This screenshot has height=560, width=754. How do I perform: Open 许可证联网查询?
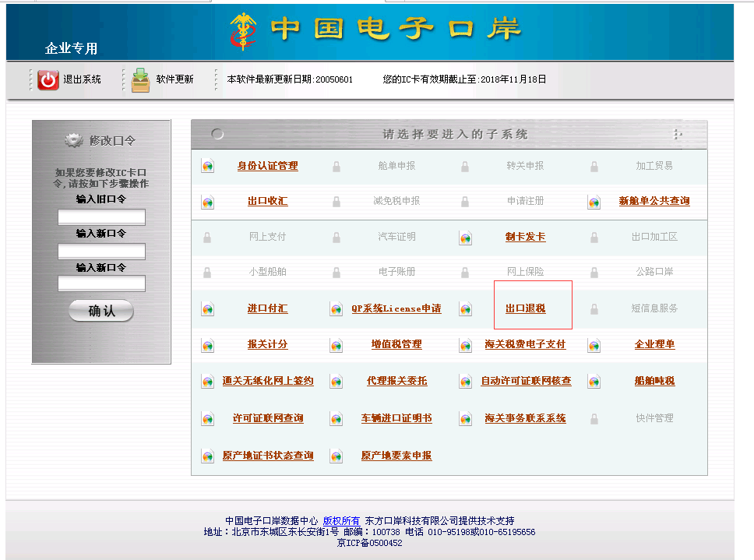(x=268, y=418)
